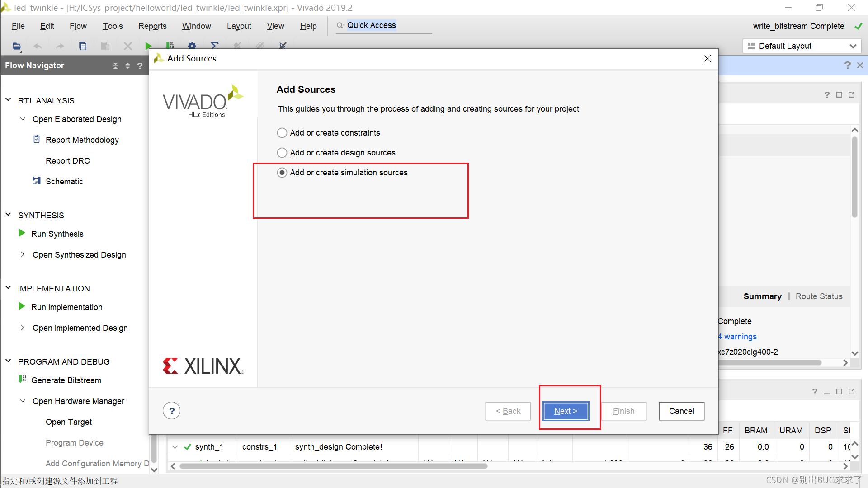The width and height of the screenshot is (868, 488).
Task: Collapse the IMPLEMENTATION section
Action: point(8,288)
